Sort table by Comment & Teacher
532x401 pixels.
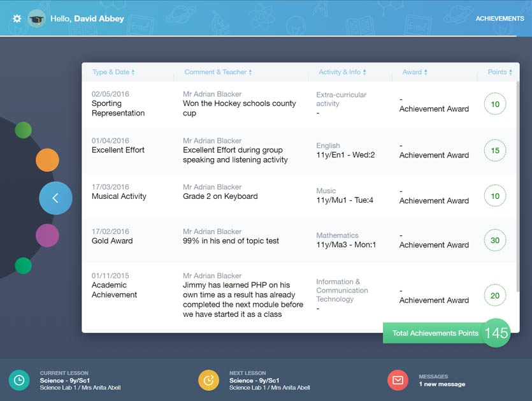tap(218, 72)
